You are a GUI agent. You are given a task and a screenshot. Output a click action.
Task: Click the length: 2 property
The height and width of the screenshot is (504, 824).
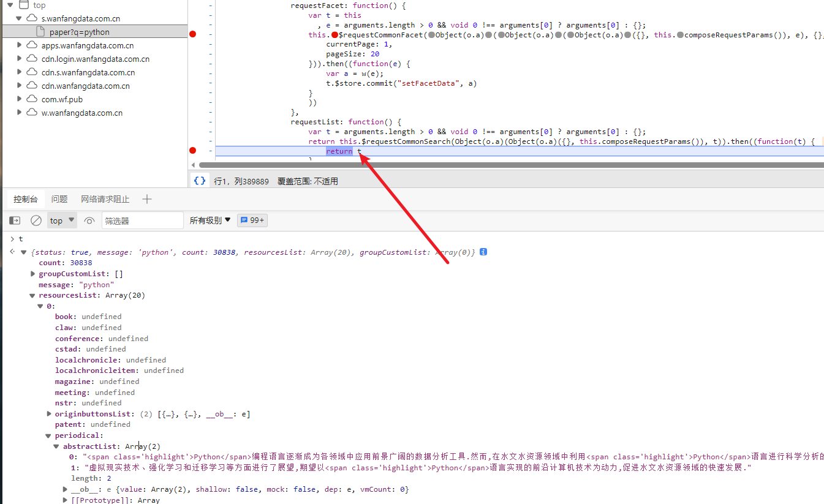tap(91, 478)
